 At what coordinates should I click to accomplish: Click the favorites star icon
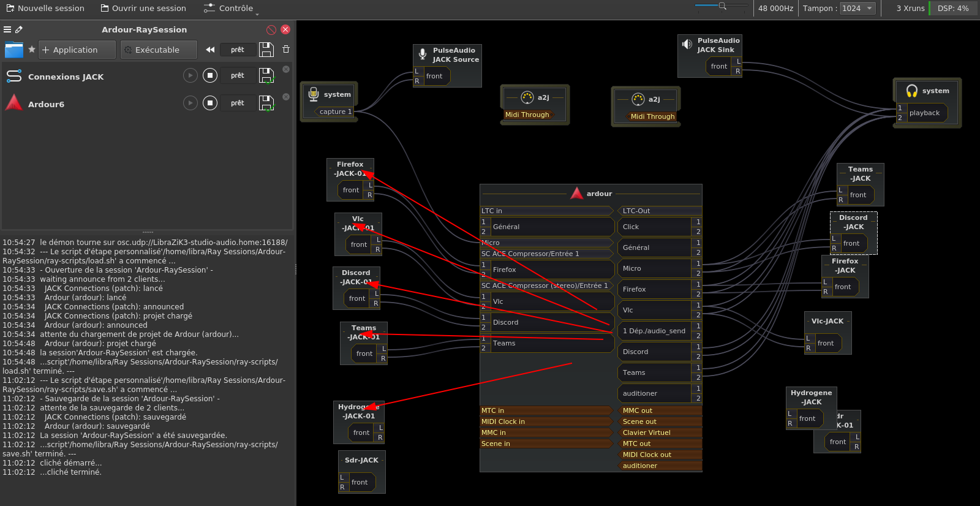point(32,50)
